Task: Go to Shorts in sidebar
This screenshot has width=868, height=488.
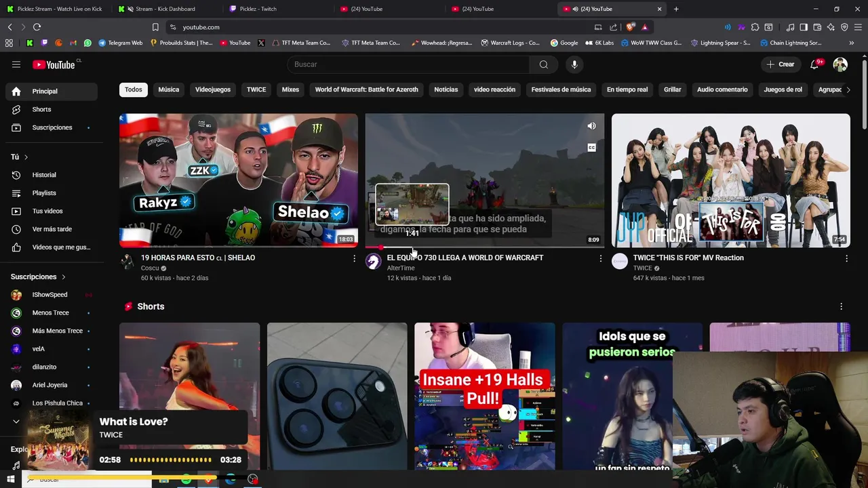Action: coord(52,109)
